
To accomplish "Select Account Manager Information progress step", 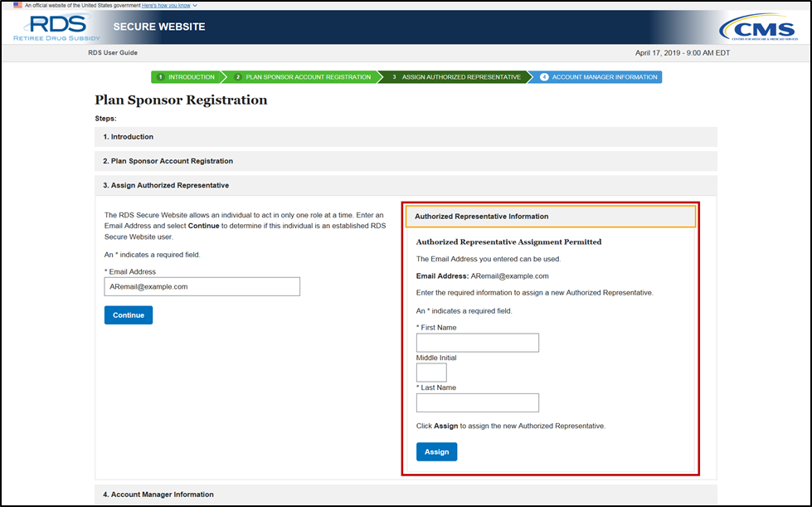I will [599, 77].
